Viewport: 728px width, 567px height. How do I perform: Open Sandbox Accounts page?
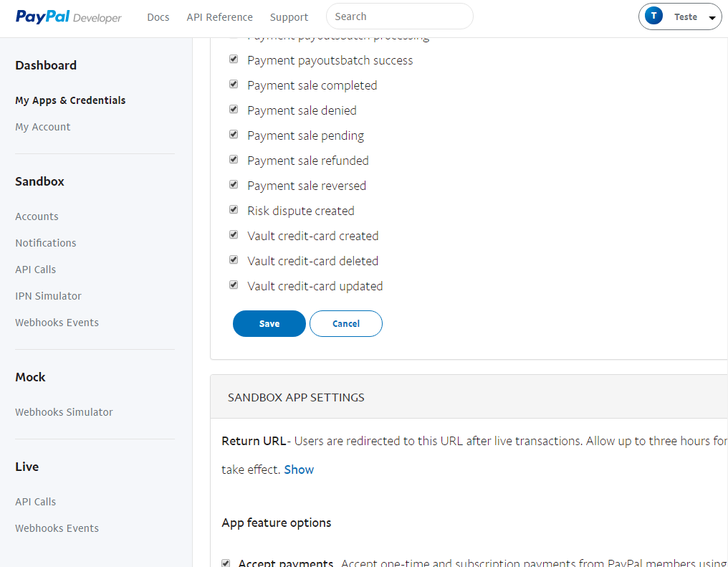(x=37, y=216)
